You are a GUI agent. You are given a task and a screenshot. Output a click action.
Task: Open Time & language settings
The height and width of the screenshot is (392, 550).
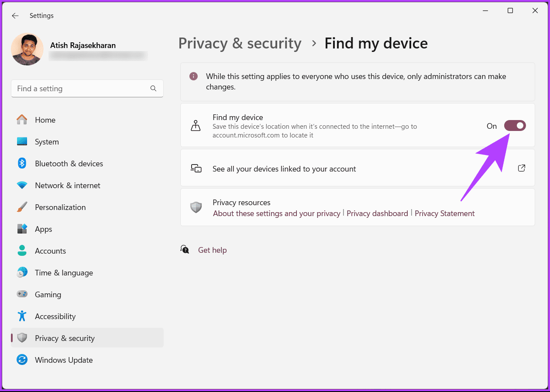pos(87,273)
